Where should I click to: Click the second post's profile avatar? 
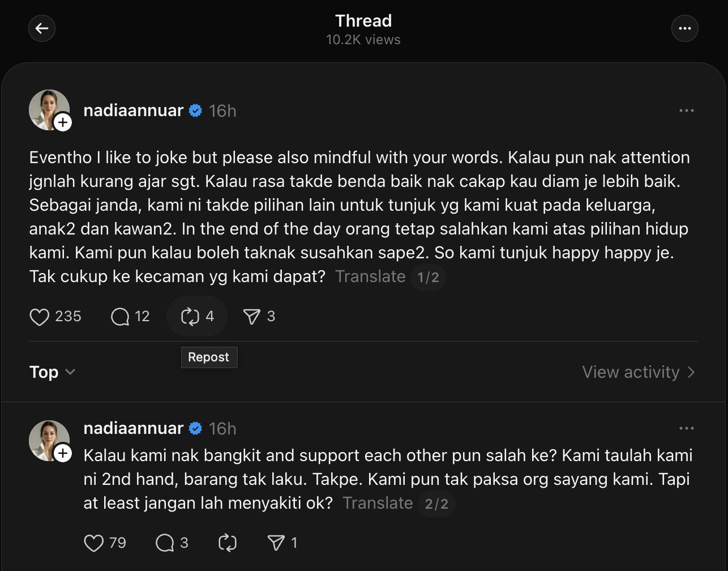(x=48, y=440)
